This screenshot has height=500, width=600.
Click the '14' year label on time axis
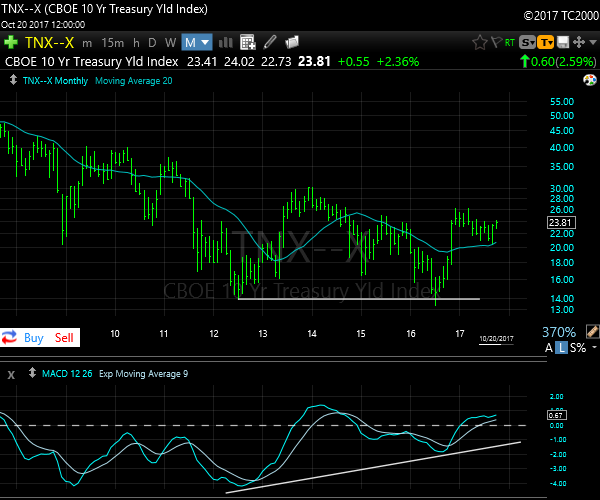[x=312, y=334]
